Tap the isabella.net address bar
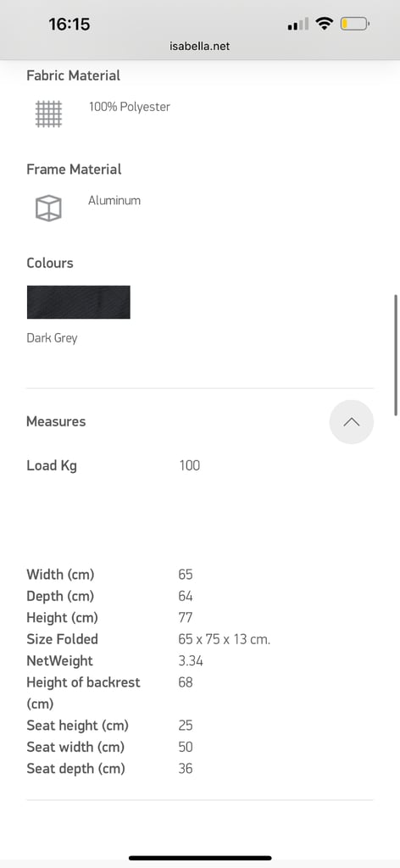 [200, 47]
